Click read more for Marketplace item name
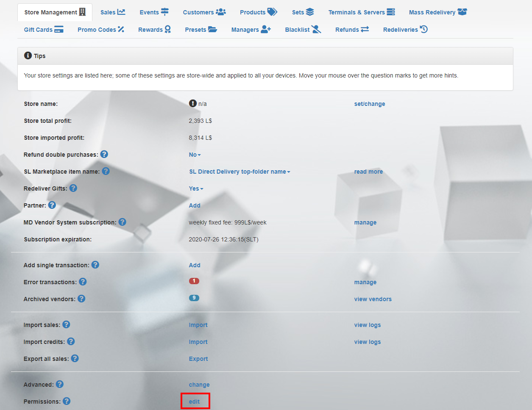The height and width of the screenshot is (410, 532). coord(368,172)
